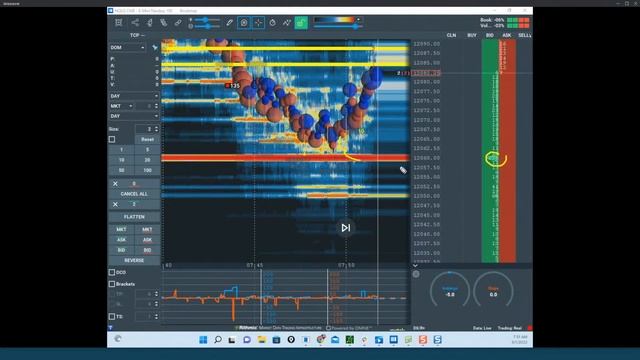Click the link chain icon in toolbar

pos(178,23)
